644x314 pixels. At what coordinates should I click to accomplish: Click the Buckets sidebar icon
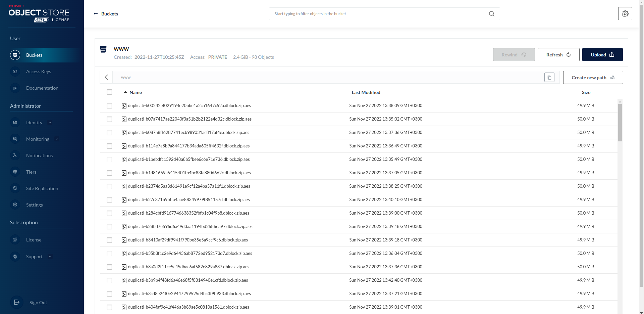(15, 55)
